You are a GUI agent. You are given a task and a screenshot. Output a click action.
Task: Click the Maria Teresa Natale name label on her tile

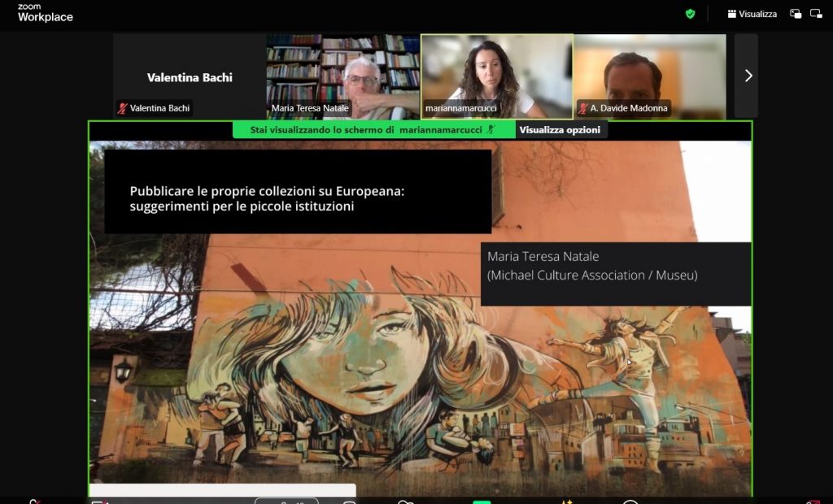(x=310, y=108)
